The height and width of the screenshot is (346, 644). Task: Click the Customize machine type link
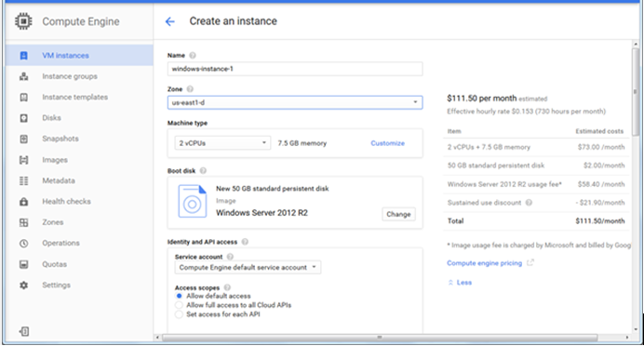point(388,143)
